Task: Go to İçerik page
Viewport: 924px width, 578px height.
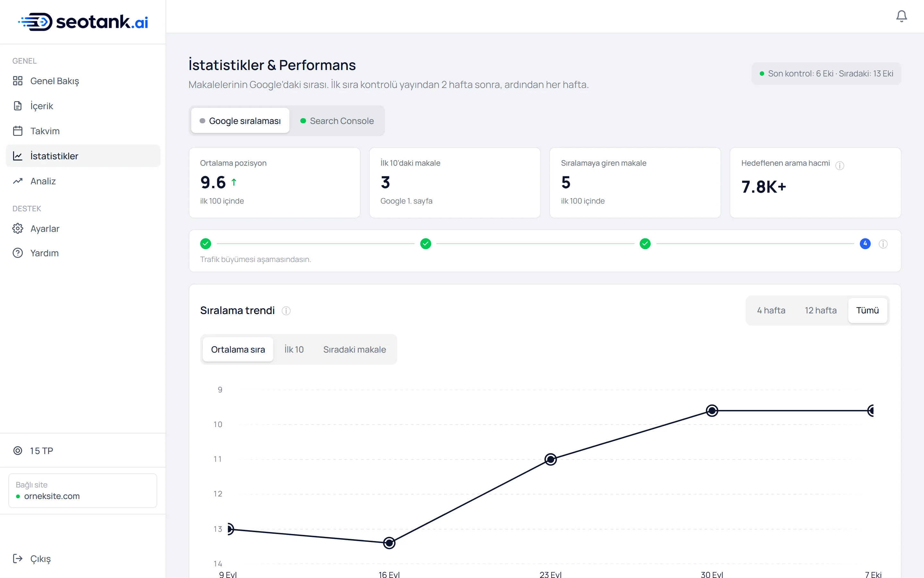Action: (x=83, y=106)
